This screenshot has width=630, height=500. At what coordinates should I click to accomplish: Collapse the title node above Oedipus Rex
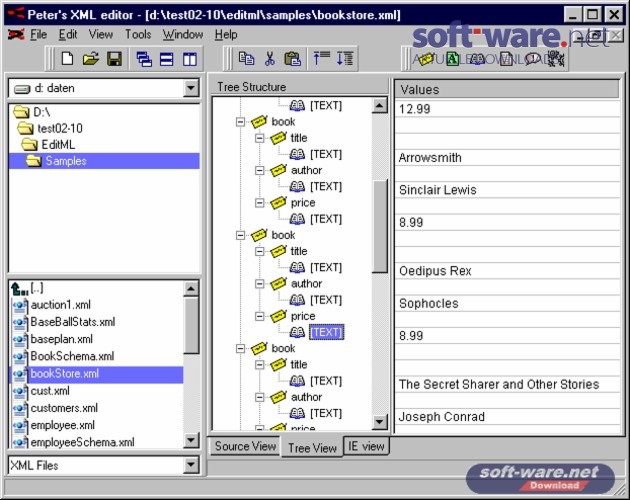coord(260,251)
